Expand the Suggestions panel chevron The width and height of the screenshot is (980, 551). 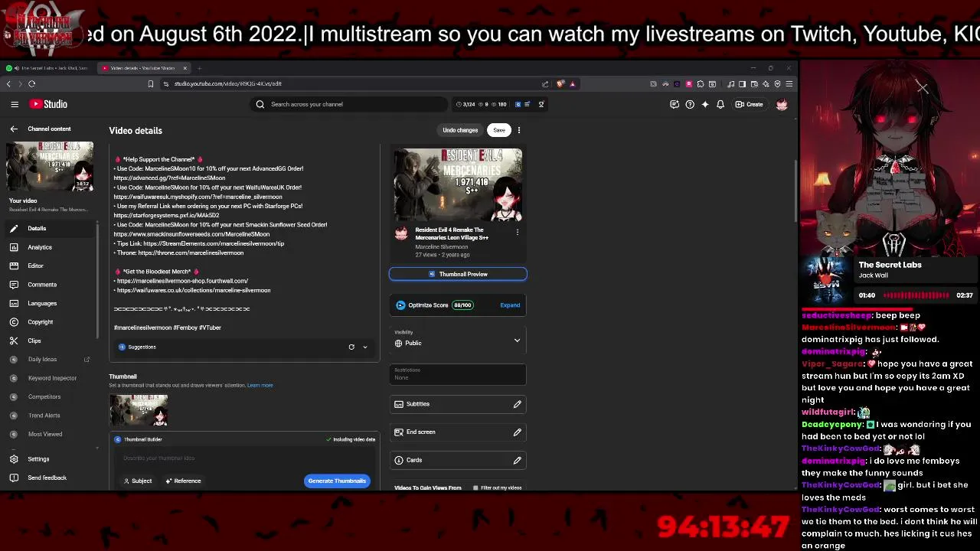(365, 347)
